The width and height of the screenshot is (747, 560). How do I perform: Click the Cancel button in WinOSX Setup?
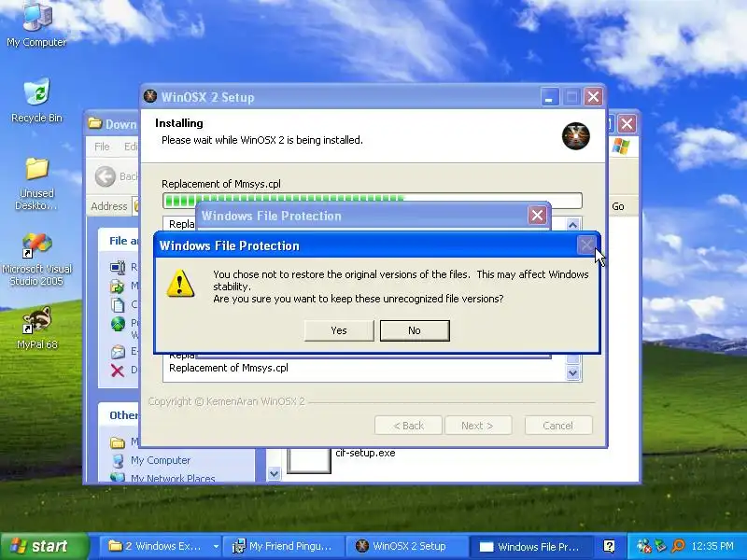click(558, 426)
